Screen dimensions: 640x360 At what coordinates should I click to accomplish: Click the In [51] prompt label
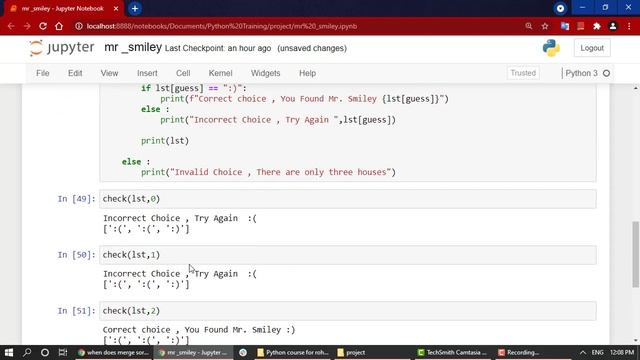76,311
